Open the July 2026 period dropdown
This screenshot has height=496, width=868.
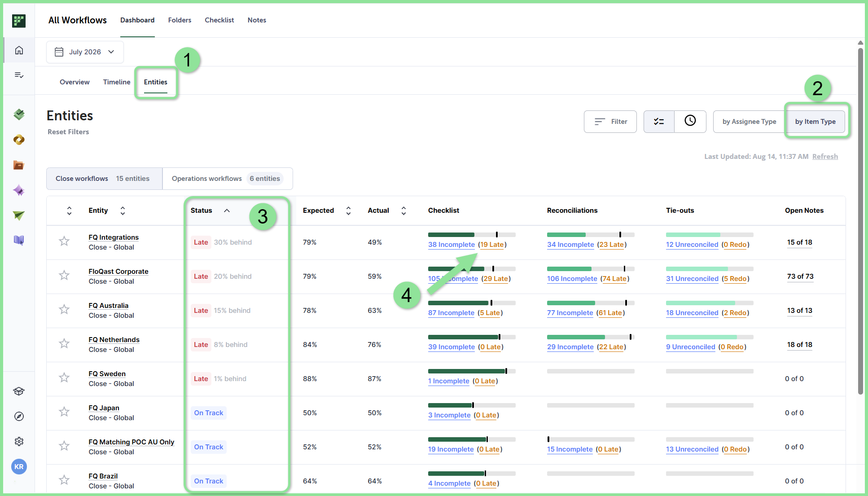85,52
